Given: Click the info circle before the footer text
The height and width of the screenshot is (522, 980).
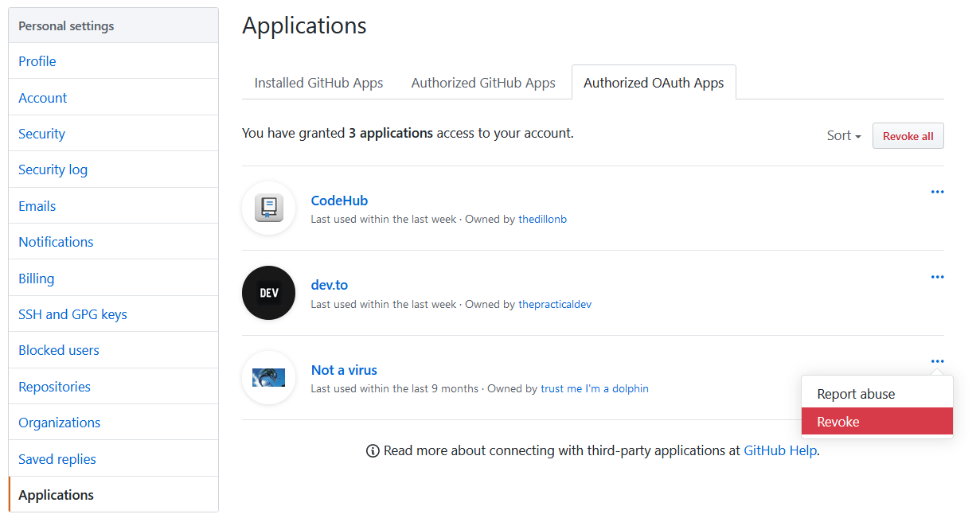Looking at the screenshot, I should click(372, 450).
